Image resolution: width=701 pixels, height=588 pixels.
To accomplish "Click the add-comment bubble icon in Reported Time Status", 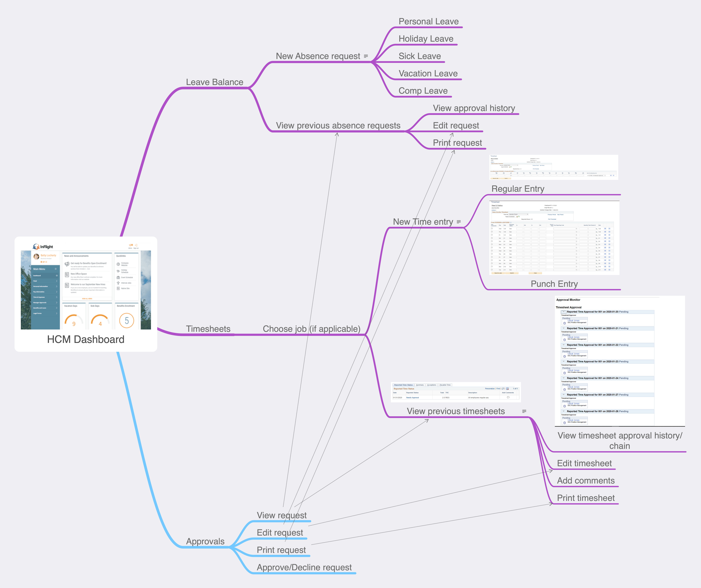I will pyautogui.click(x=508, y=397).
